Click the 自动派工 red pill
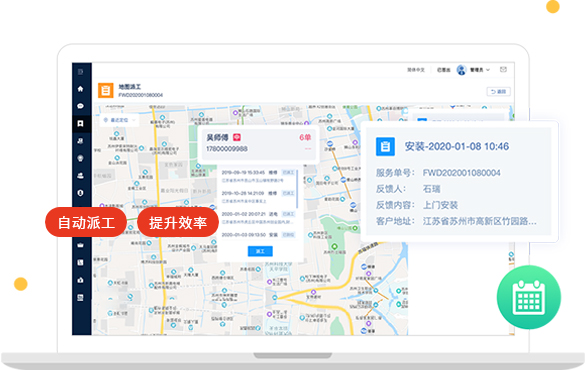Screen dimensions: 585x370 [86, 222]
